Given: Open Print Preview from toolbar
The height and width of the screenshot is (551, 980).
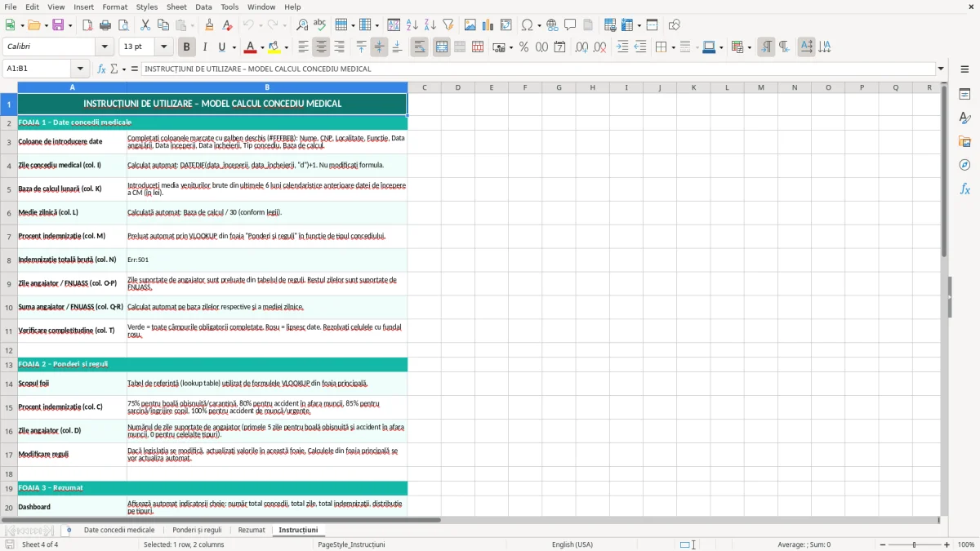Looking at the screenshot, I should (x=123, y=25).
